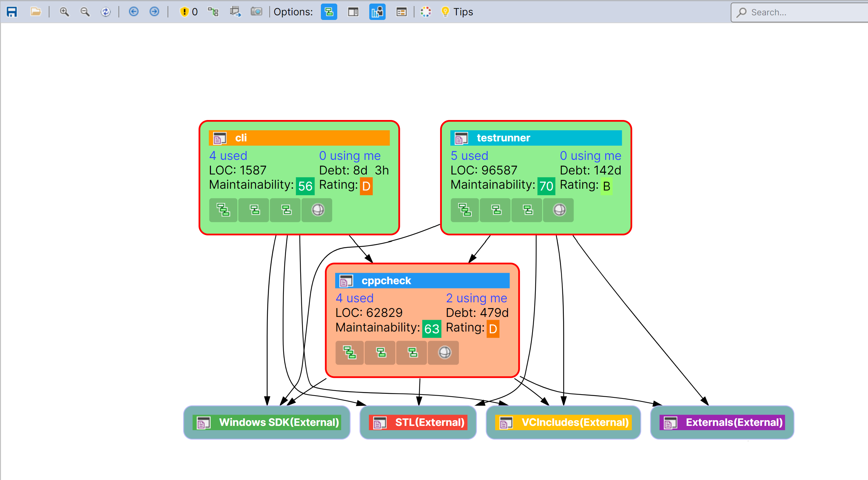Screen dimensions: 868x480
Task: Open '2 using me' on cppcheck
Action: (x=476, y=298)
